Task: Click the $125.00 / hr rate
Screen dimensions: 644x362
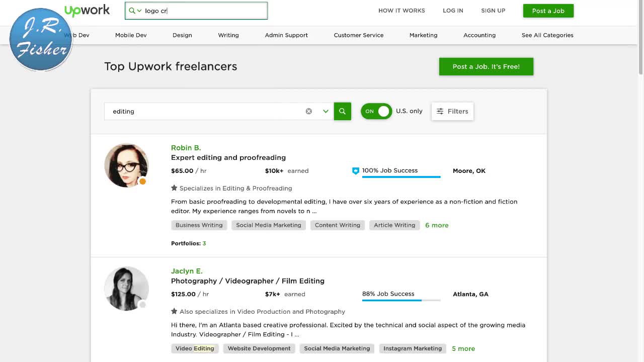Action: 190,294
